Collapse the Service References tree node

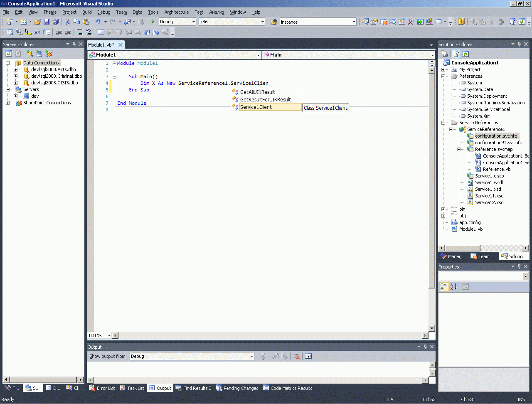click(x=443, y=123)
